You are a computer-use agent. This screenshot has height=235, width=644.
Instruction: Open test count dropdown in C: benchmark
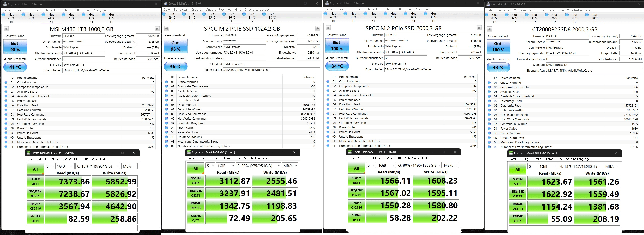click(x=50, y=166)
